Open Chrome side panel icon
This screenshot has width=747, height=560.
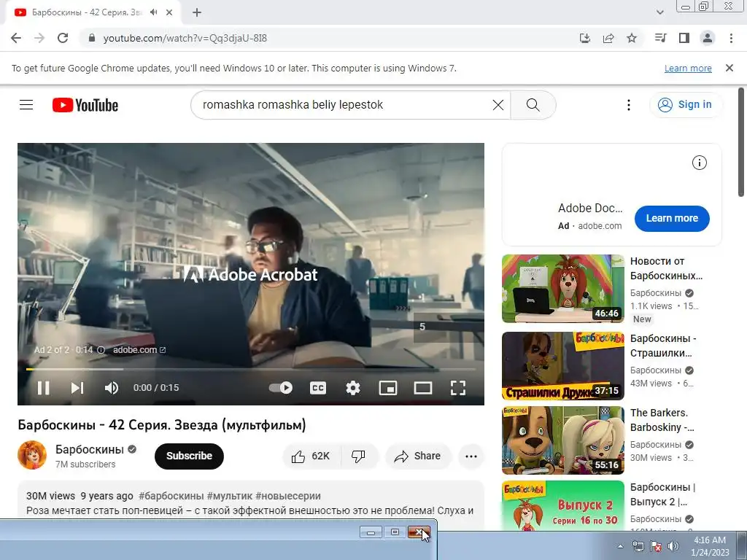[x=684, y=38]
